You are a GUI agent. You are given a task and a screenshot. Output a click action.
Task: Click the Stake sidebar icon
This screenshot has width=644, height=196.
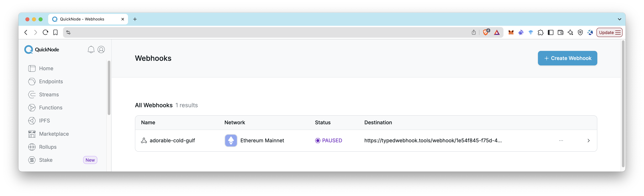click(32, 160)
